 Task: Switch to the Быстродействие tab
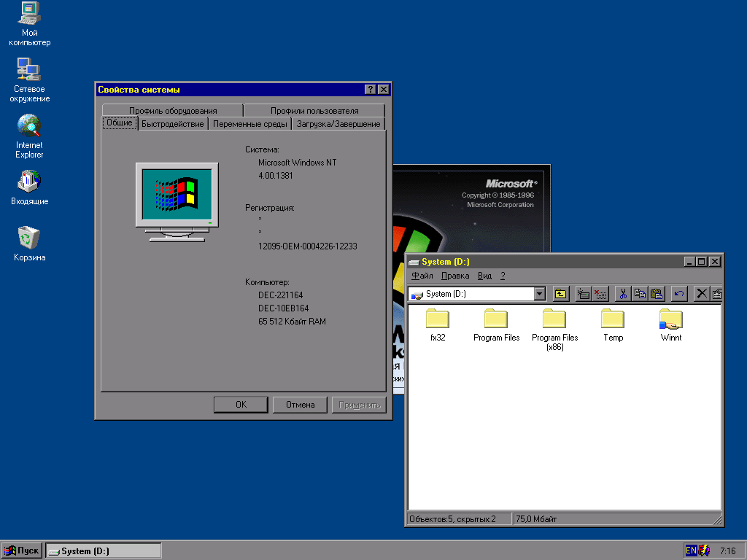(173, 124)
